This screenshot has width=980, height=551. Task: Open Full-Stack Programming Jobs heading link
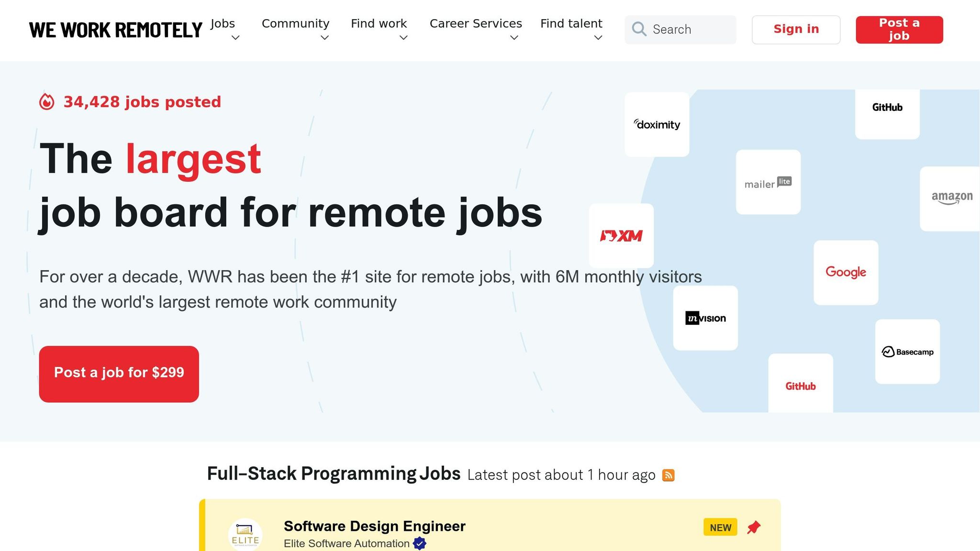(x=334, y=474)
